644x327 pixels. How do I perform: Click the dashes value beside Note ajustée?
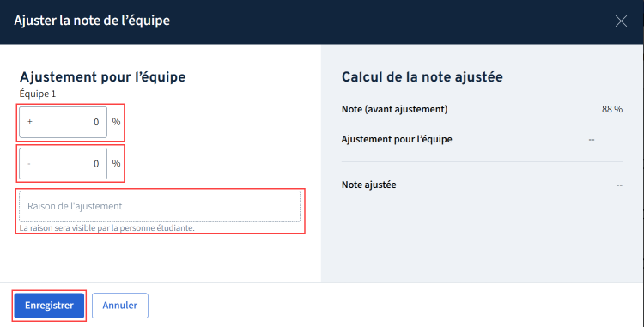pyautogui.click(x=619, y=185)
